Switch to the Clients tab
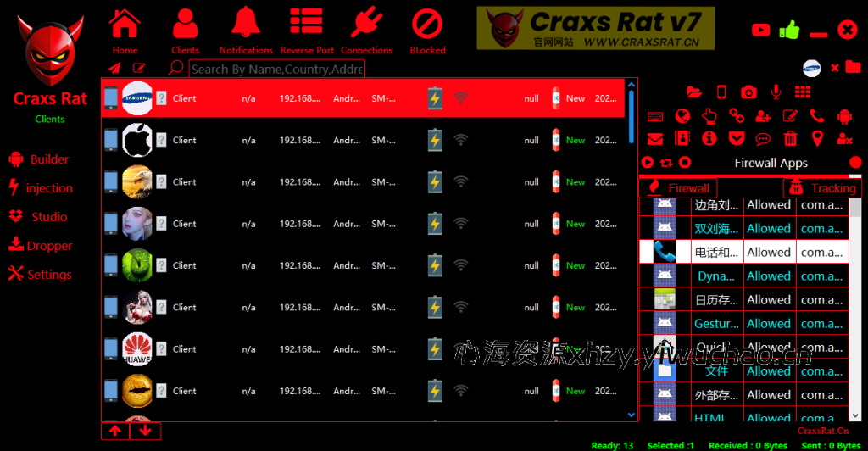Image resolution: width=868 pixels, height=451 pixels. point(185,31)
